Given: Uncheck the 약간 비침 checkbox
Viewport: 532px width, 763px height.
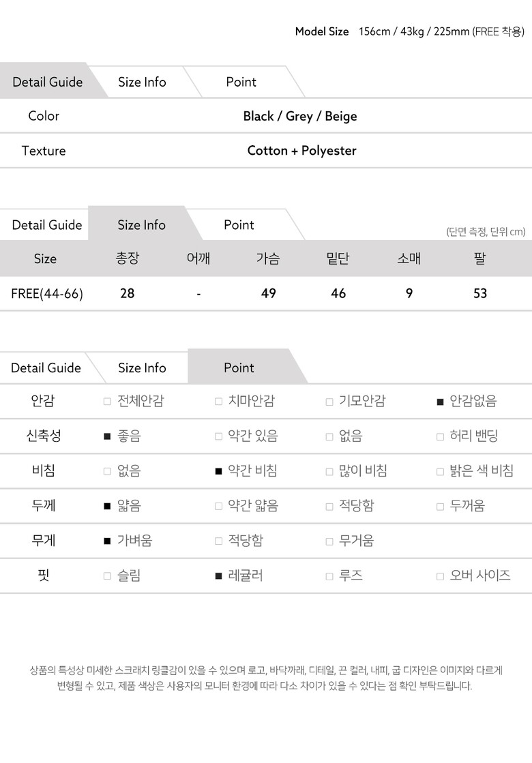Looking at the screenshot, I should click(218, 471).
